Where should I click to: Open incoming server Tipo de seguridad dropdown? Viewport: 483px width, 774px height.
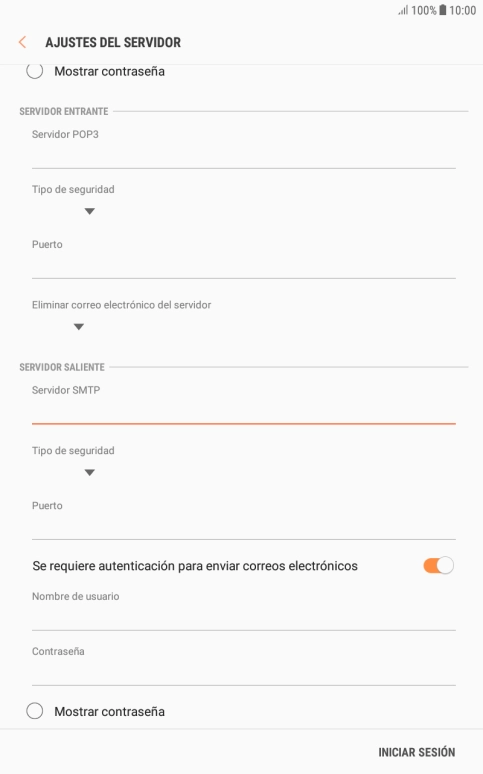89,211
